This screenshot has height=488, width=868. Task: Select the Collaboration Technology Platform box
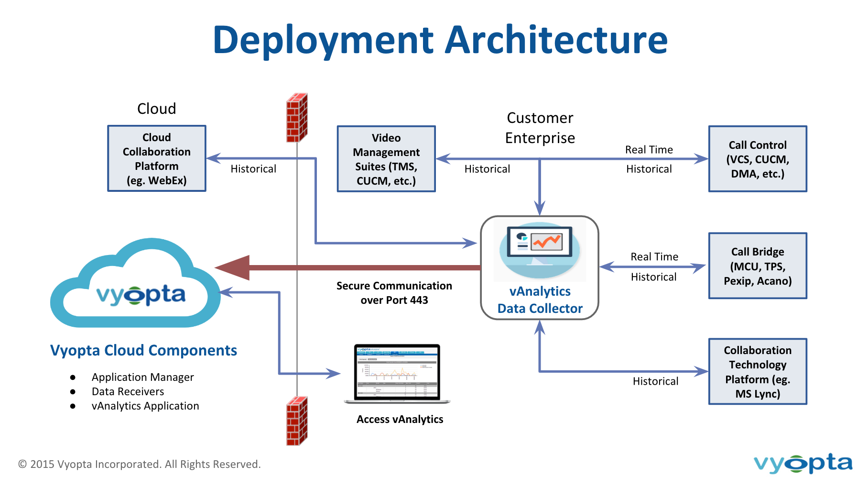tap(758, 372)
